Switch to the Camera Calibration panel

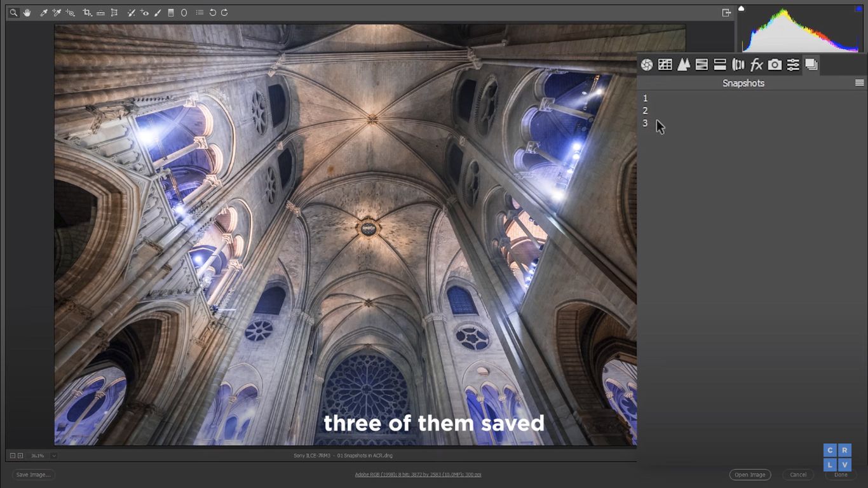774,64
